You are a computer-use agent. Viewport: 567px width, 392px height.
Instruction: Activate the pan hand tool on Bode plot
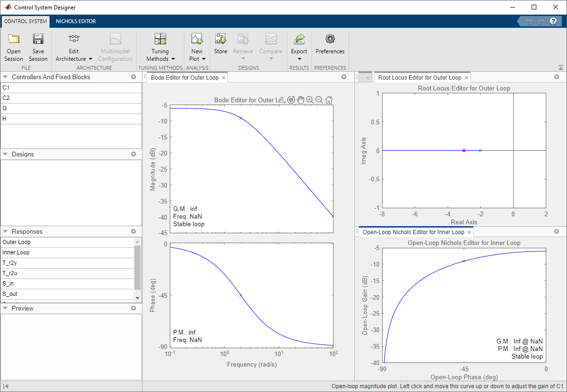(x=300, y=100)
